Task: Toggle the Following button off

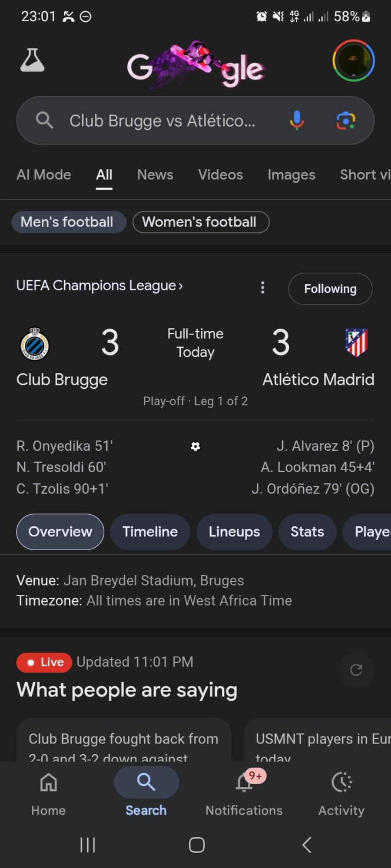Action: coord(330,289)
